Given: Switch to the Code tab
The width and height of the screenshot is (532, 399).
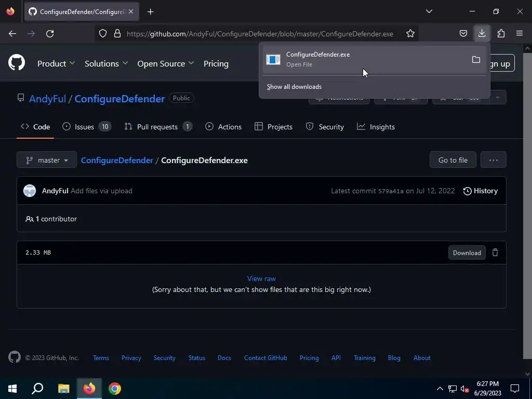Looking at the screenshot, I should tap(35, 127).
